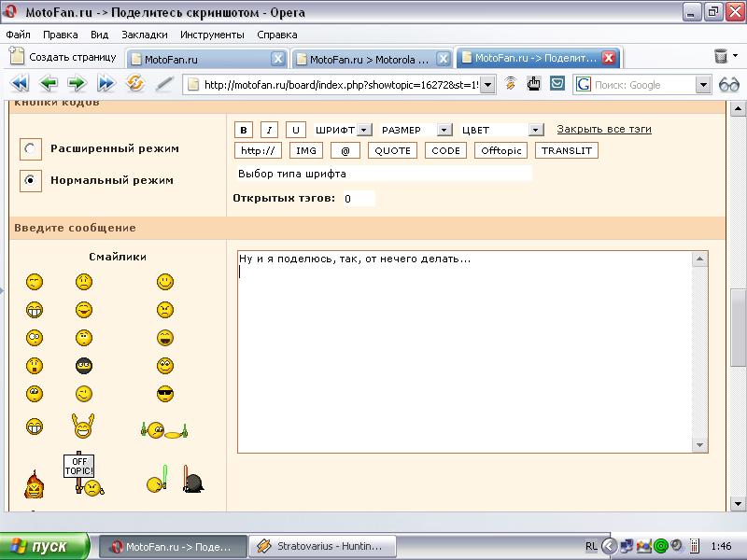Open the Пуск start button
747x560 pixels.
44,546
